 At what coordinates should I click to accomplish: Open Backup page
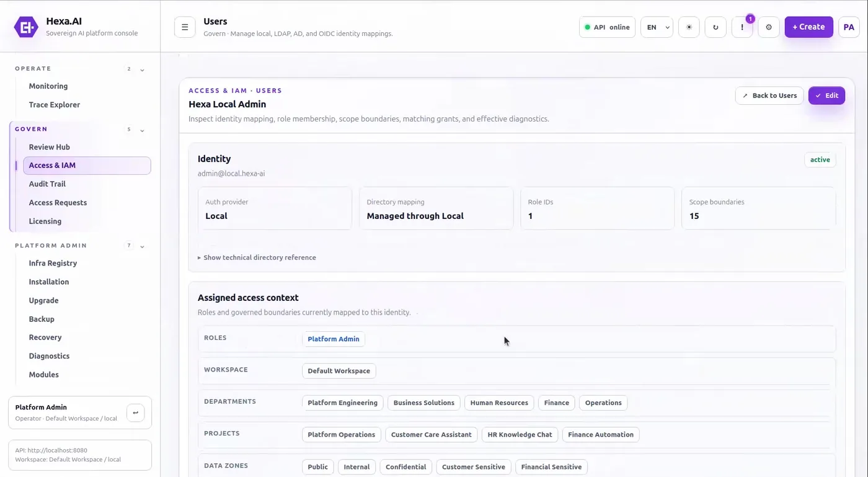coord(42,319)
